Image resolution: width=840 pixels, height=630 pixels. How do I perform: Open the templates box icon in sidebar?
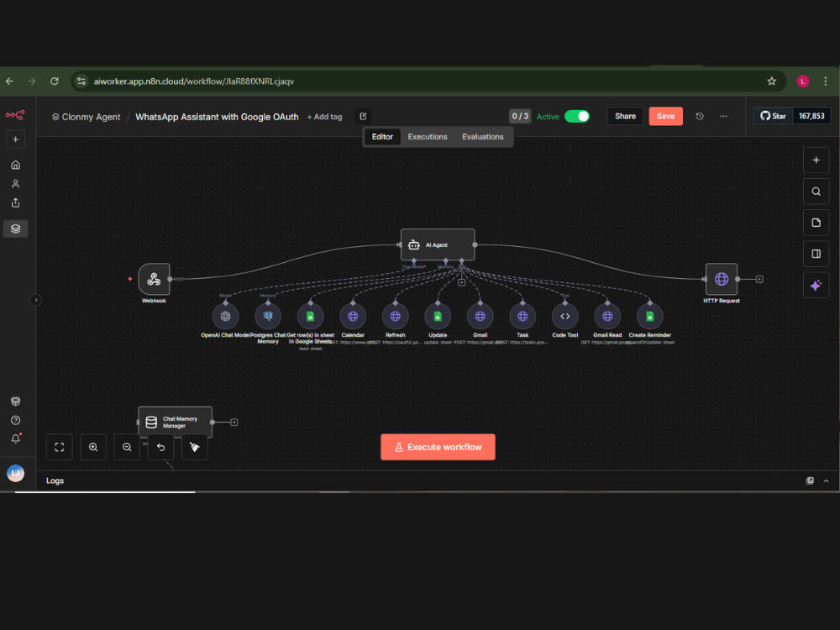click(x=15, y=402)
